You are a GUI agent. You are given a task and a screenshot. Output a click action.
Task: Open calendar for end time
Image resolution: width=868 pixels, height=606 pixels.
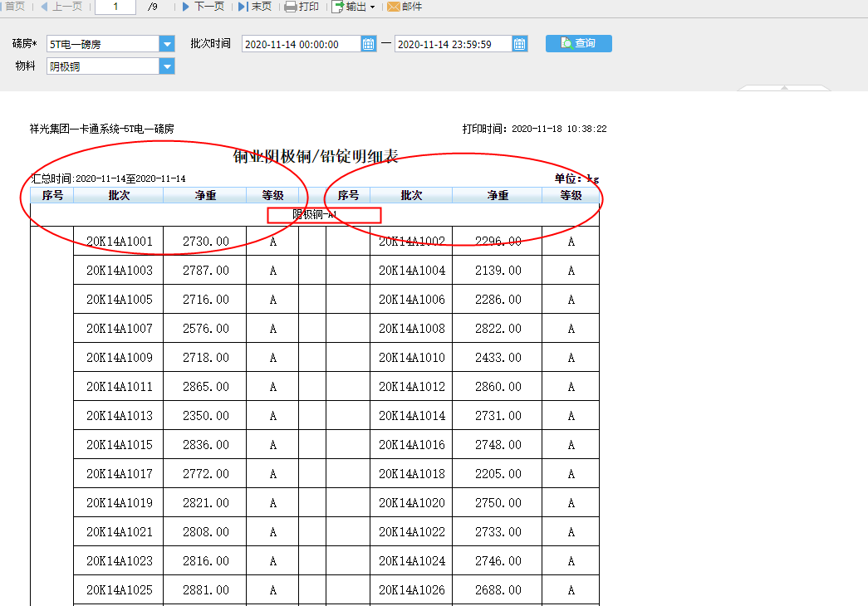(519, 44)
